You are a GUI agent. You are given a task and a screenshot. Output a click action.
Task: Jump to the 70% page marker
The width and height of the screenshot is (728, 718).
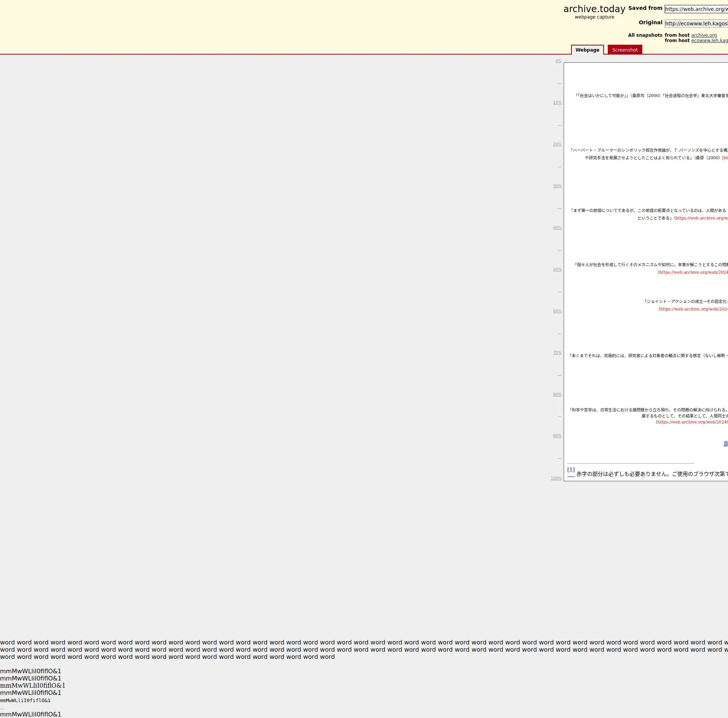pos(557,353)
